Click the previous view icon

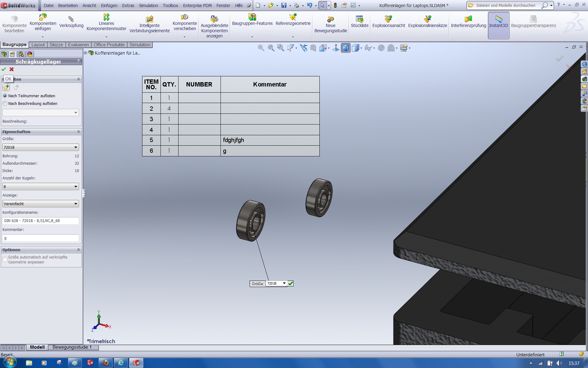303,48
